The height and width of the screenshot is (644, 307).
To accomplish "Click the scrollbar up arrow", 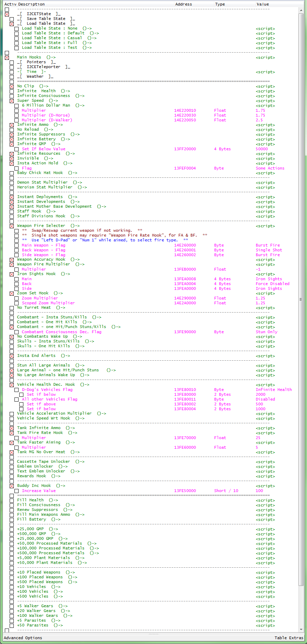I will point(301,10).
